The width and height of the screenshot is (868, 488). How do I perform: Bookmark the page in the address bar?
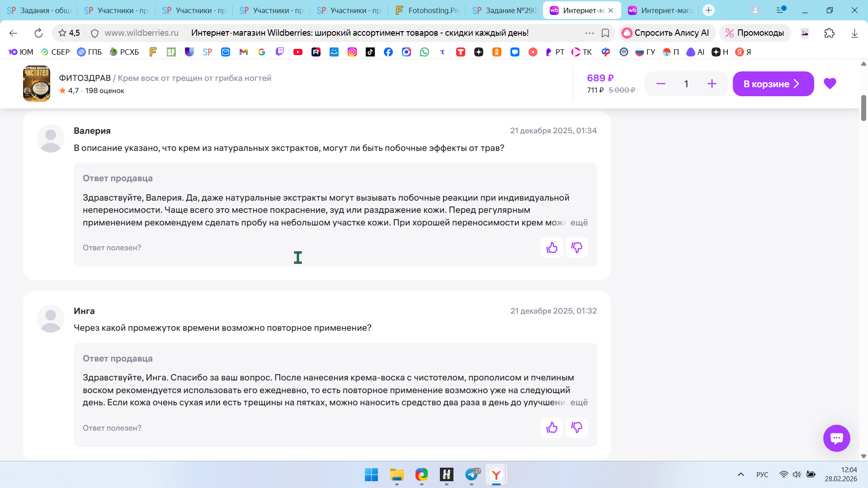pyautogui.click(x=605, y=33)
